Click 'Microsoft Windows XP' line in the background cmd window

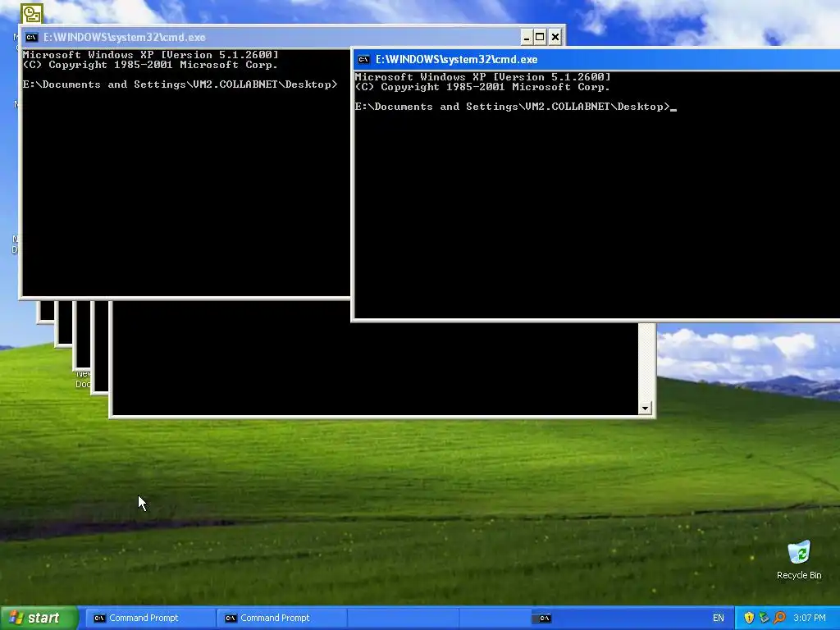[x=151, y=55]
